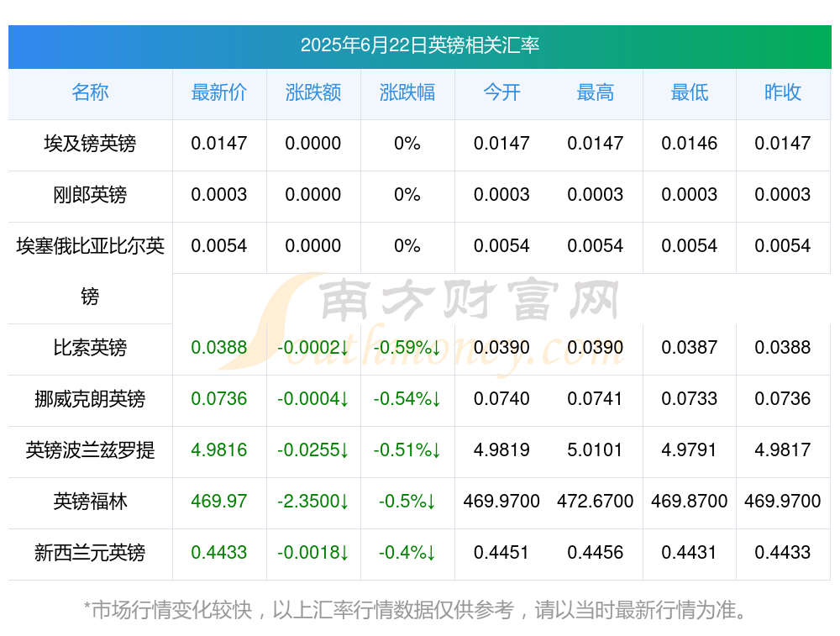Click the 比索英镑 row name
This screenshot has height=636, width=840.
coord(90,348)
